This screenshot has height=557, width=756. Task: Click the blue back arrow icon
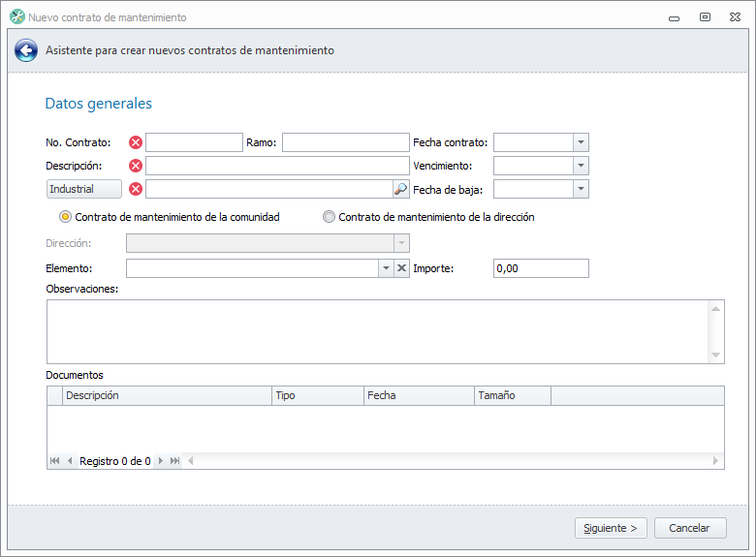click(26, 50)
